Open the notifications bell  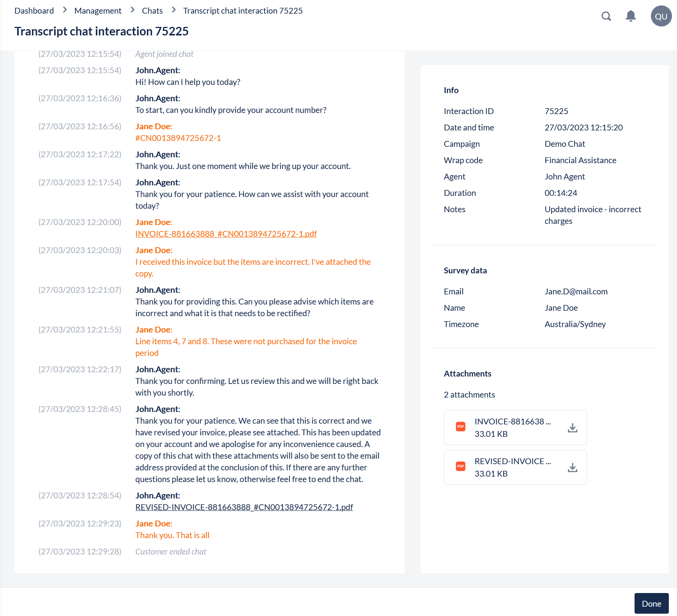pyautogui.click(x=631, y=16)
